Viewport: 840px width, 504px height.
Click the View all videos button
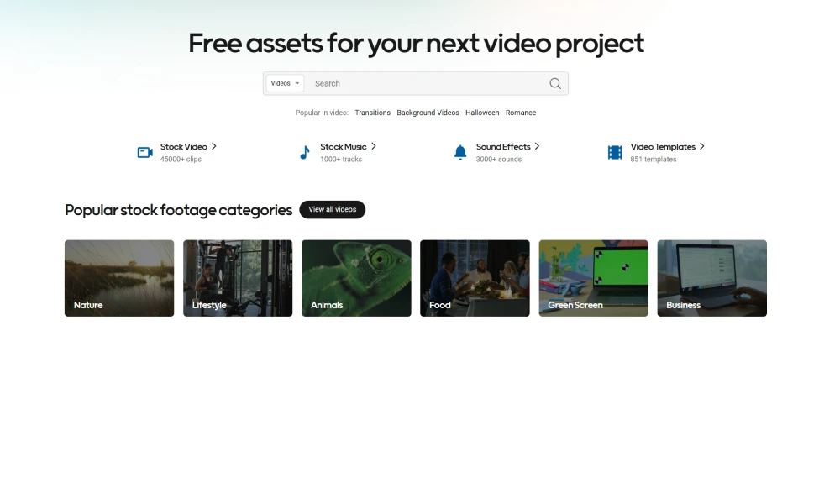click(332, 209)
